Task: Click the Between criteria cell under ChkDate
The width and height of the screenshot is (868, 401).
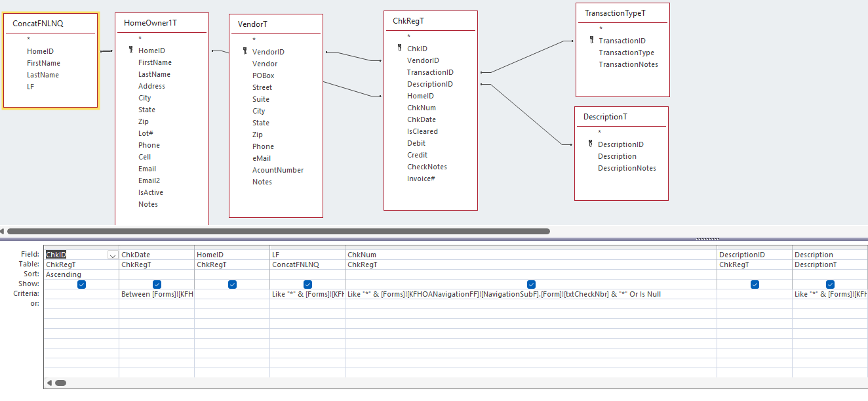Action: coord(157,294)
